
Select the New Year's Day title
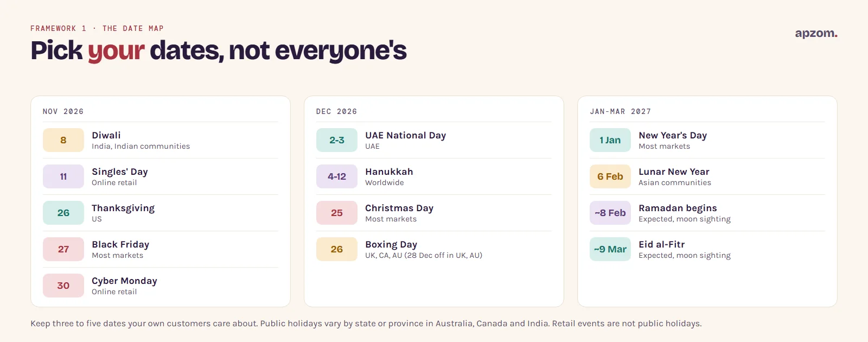tap(673, 135)
